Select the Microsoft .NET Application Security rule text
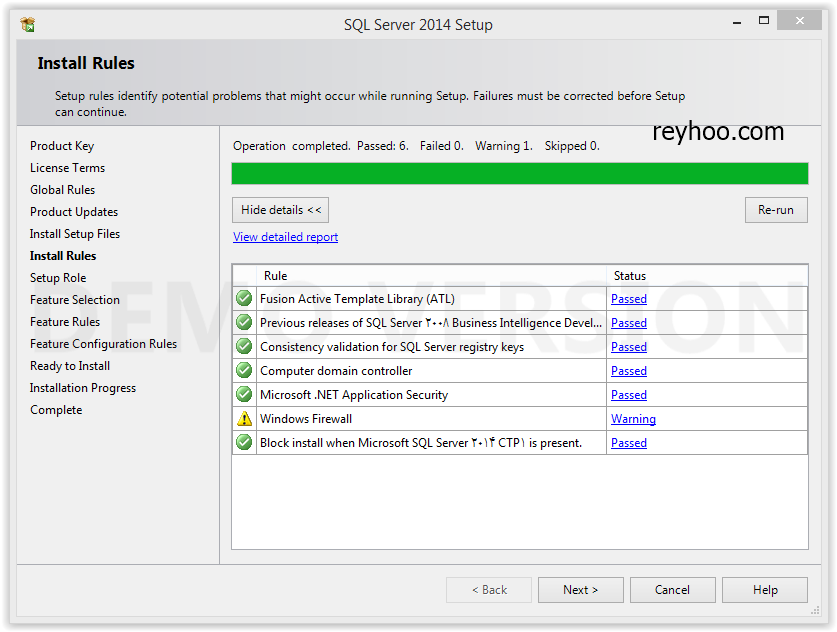 tap(354, 395)
